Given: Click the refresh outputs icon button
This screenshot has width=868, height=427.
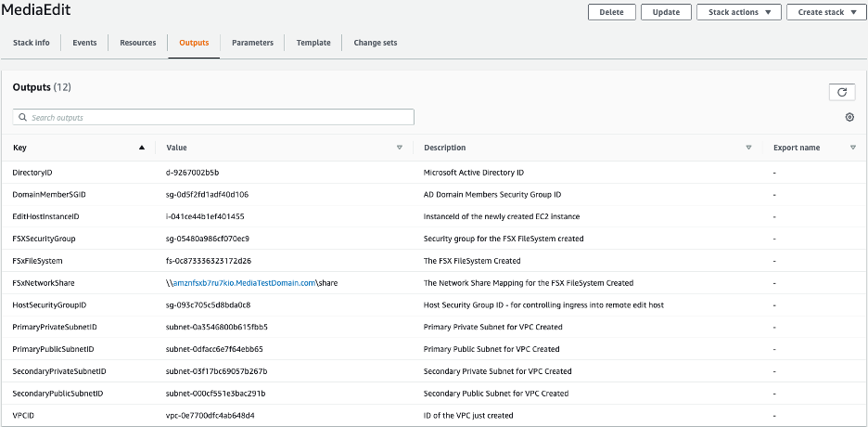Looking at the screenshot, I should tap(841, 92).
